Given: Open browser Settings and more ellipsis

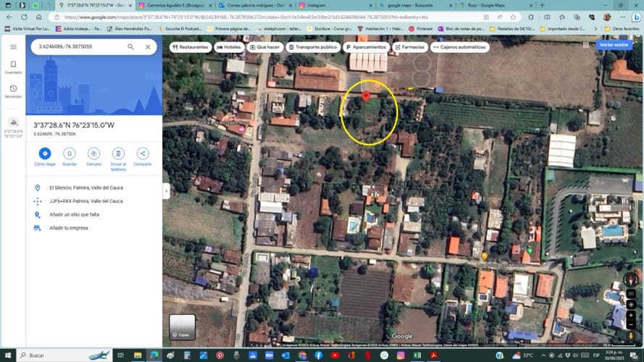Looking at the screenshot, I should pyautogui.click(x=622, y=17).
